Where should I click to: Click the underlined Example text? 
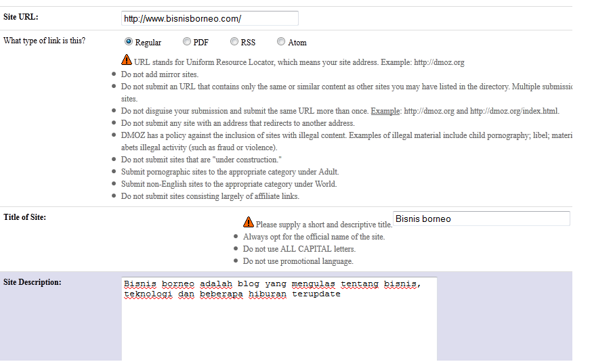tap(385, 111)
